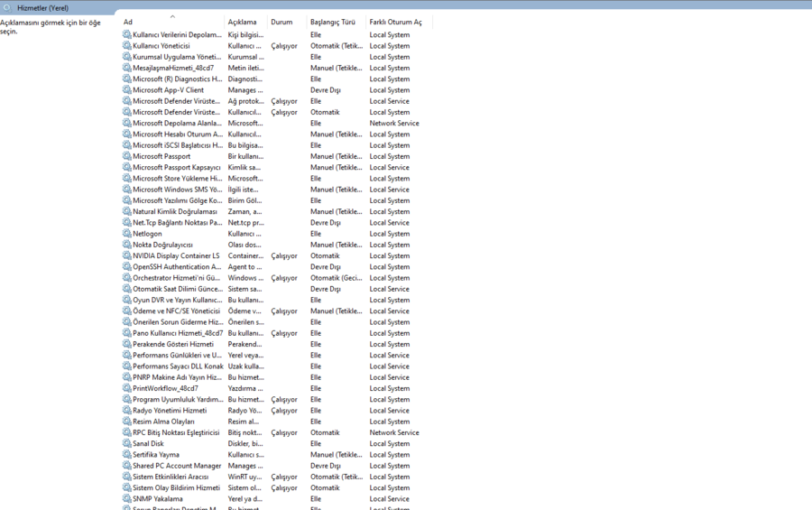
Task: Select Oyun DVR ve Yayın Kullanıcı service
Action: 277,300
